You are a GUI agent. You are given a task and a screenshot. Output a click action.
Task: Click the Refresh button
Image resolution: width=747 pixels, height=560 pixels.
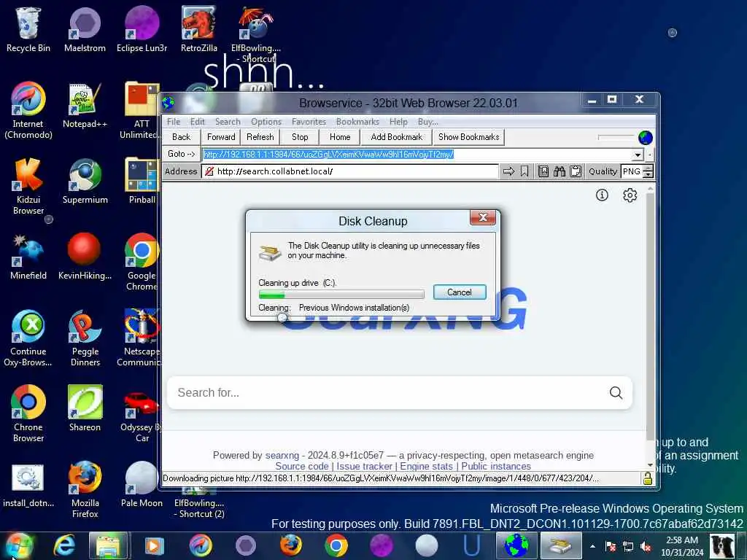point(260,137)
